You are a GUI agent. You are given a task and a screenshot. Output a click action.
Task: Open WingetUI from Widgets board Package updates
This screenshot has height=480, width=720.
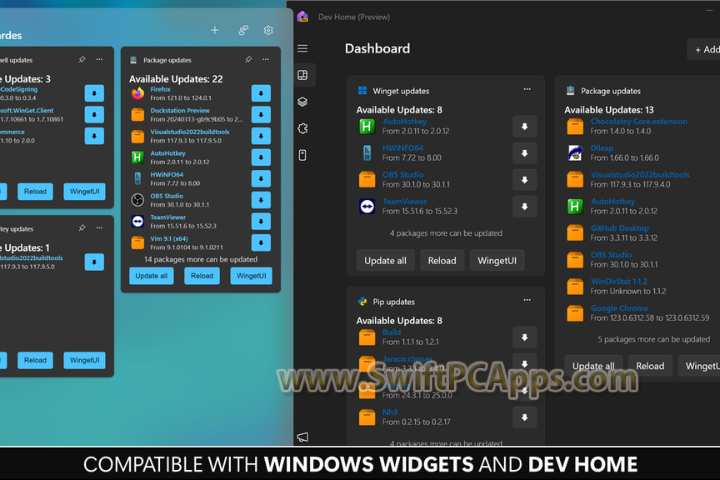point(251,276)
